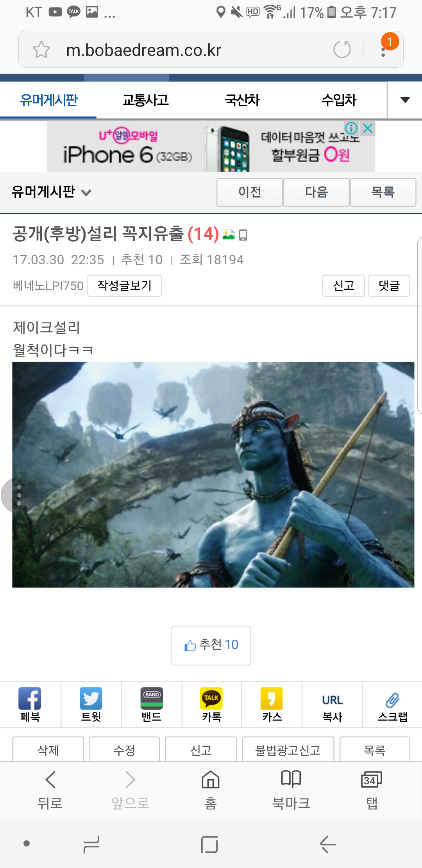Tap the floating side handle with dots
Image resolution: width=422 pixels, height=868 pixels.
point(18,495)
